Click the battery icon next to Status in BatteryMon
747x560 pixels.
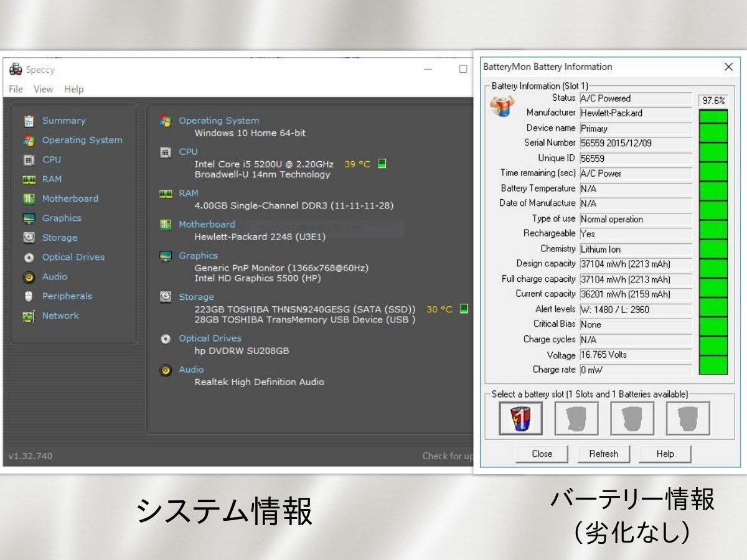click(502, 107)
